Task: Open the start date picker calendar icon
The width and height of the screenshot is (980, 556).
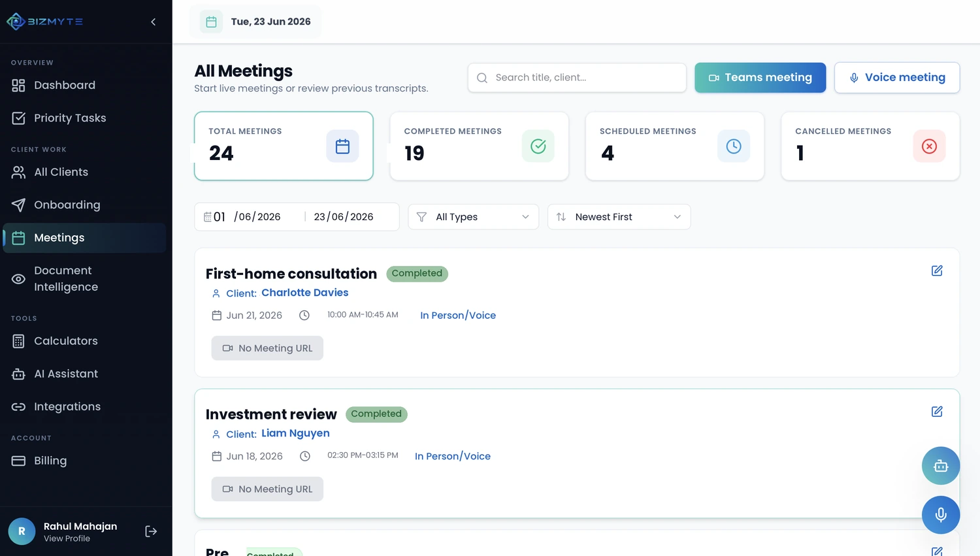Action: tap(208, 217)
